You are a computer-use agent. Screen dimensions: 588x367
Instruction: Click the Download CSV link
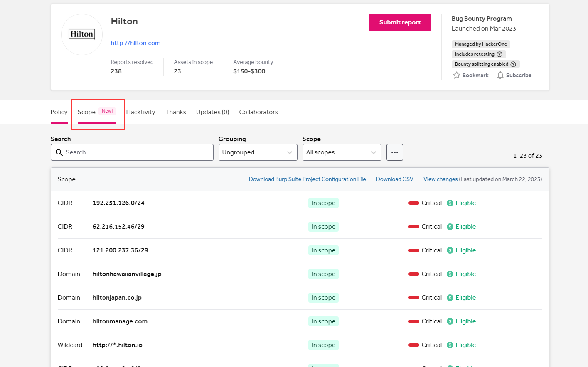point(395,179)
